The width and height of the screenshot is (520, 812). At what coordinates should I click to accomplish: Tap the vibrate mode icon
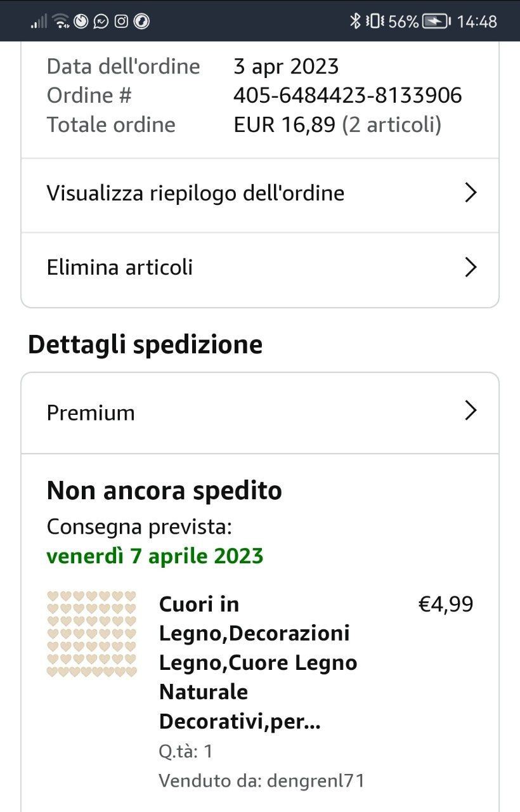tap(374, 22)
